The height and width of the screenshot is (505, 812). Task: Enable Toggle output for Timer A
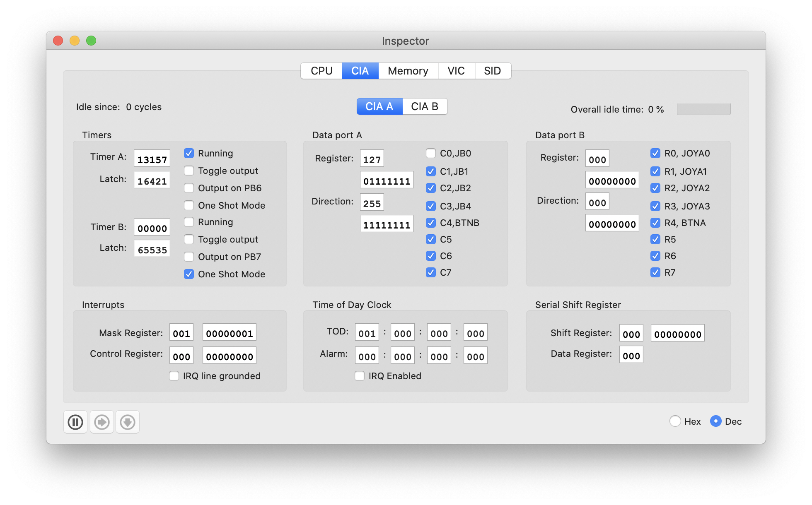point(189,171)
